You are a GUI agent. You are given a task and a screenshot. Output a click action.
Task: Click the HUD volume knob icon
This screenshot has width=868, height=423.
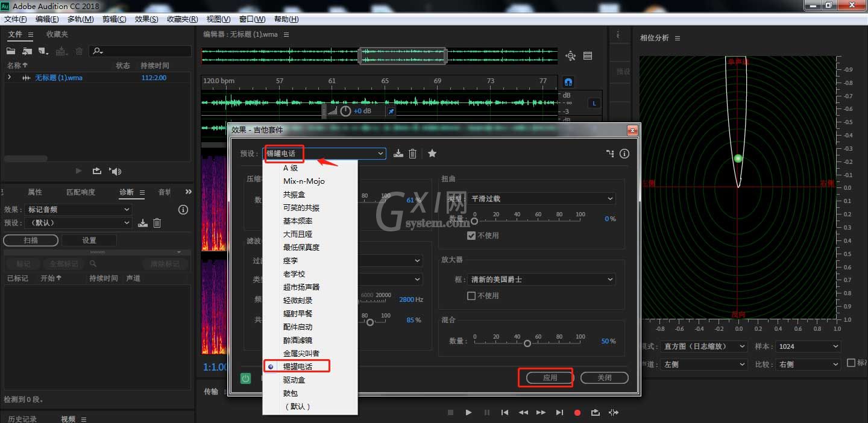[345, 111]
